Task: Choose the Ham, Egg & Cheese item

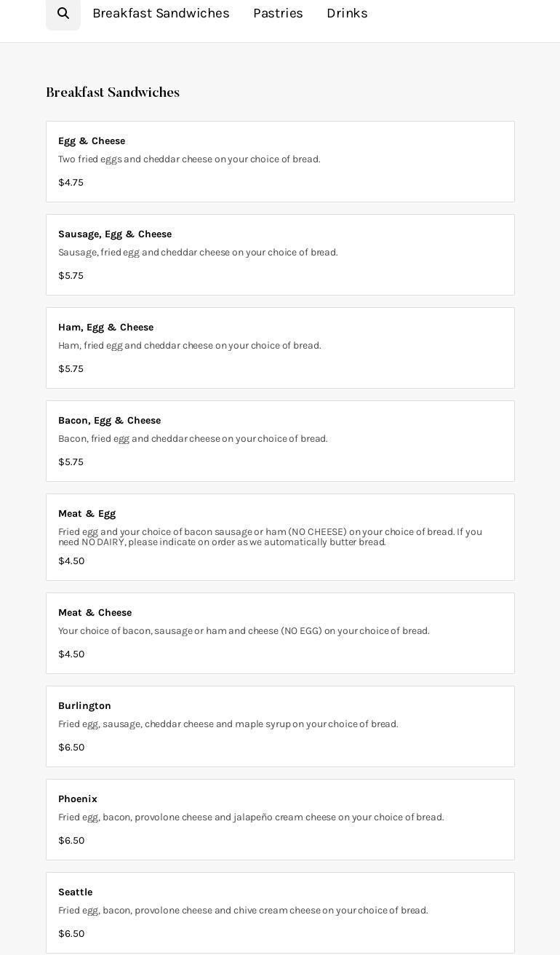Action: (105, 328)
